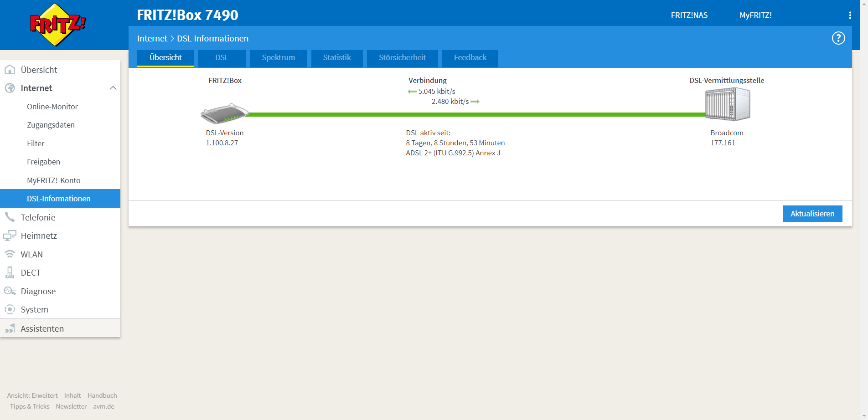Click Ansicht: Erweitert footer link
The height and width of the screenshot is (420, 868).
coord(32,395)
